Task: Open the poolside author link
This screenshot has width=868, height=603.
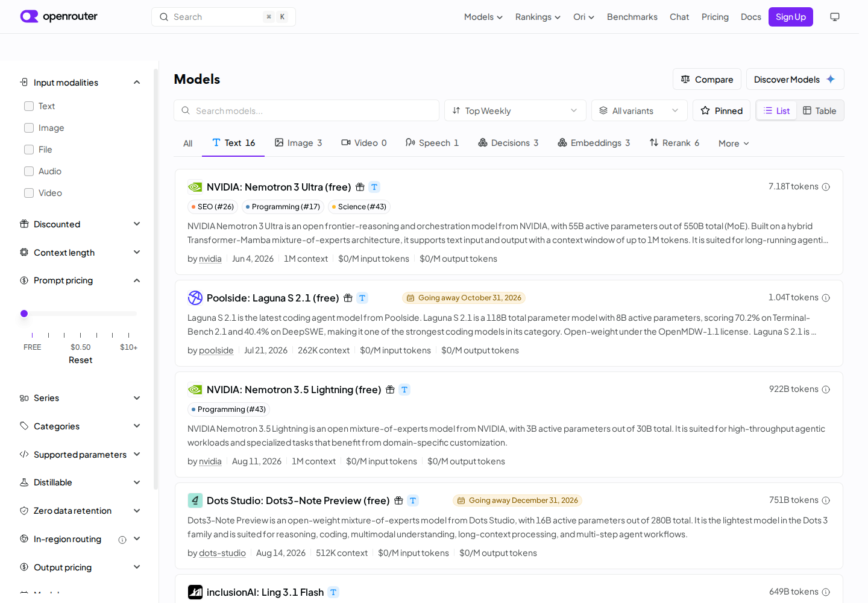Action: 216,350
